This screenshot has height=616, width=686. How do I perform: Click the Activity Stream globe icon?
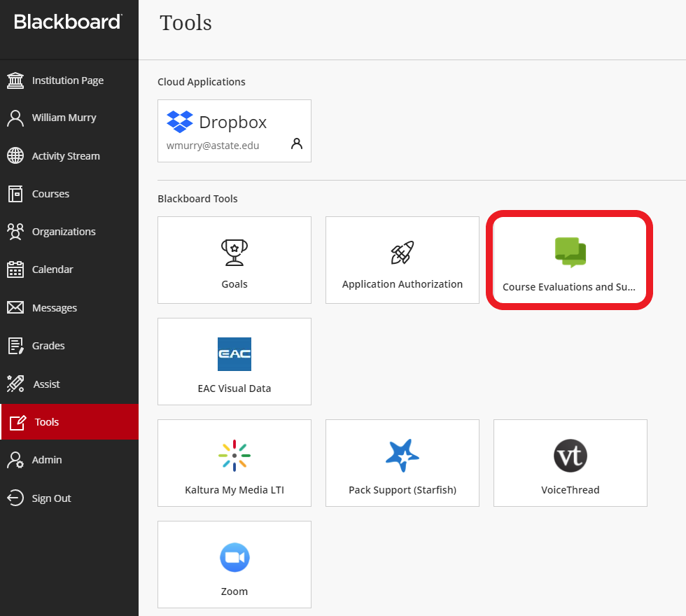(15, 155)
